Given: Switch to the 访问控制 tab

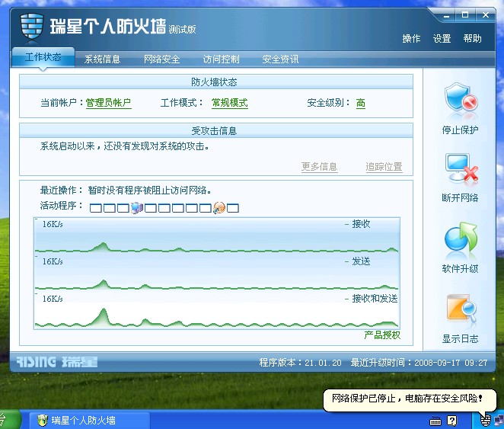Looking at the screenshot, I should [221, 59].
